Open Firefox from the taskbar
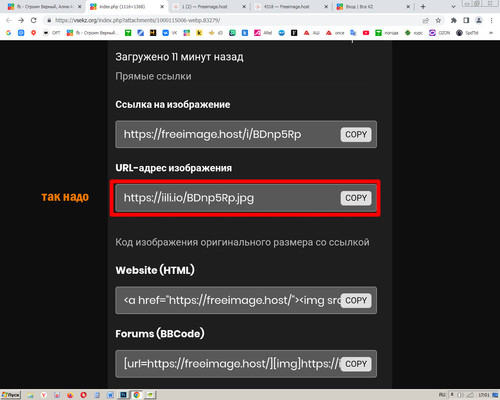The image size is (500, 400). click(x=70, y=395)
